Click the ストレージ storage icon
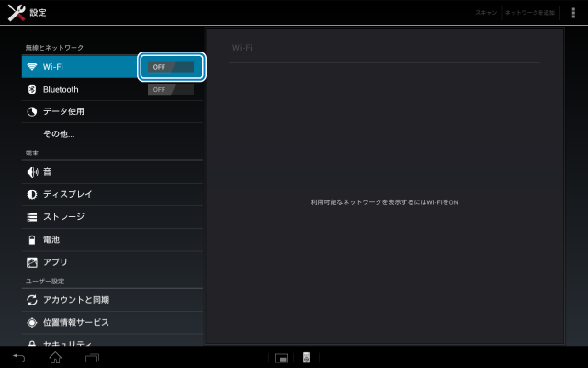 [x=32, y=217]
